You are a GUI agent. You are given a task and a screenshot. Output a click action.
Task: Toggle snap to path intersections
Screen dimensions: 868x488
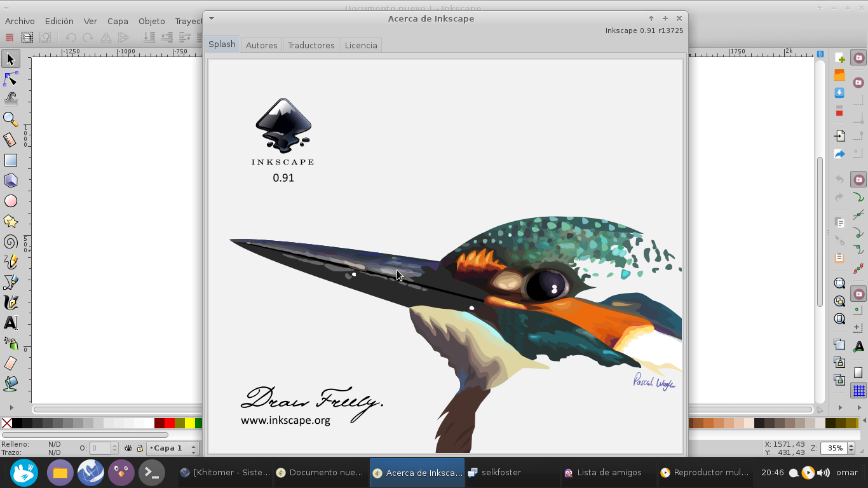[858, 215]
